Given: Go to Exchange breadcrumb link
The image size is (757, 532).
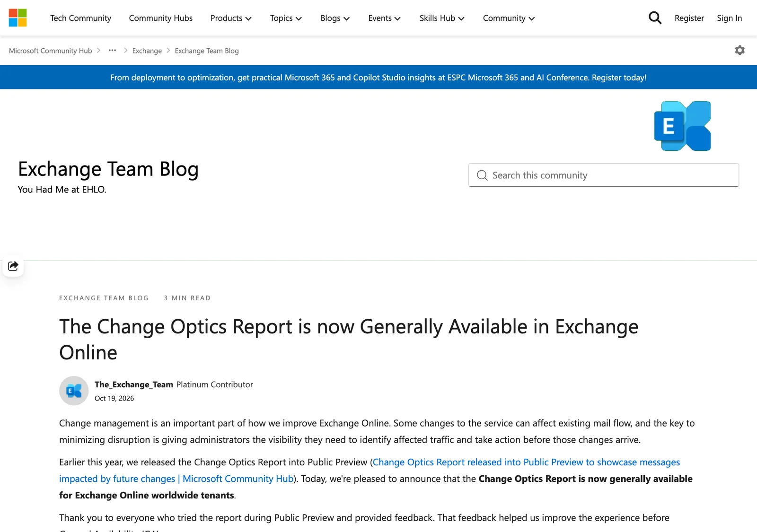Looking at the screenshot, I should [147, 51].
